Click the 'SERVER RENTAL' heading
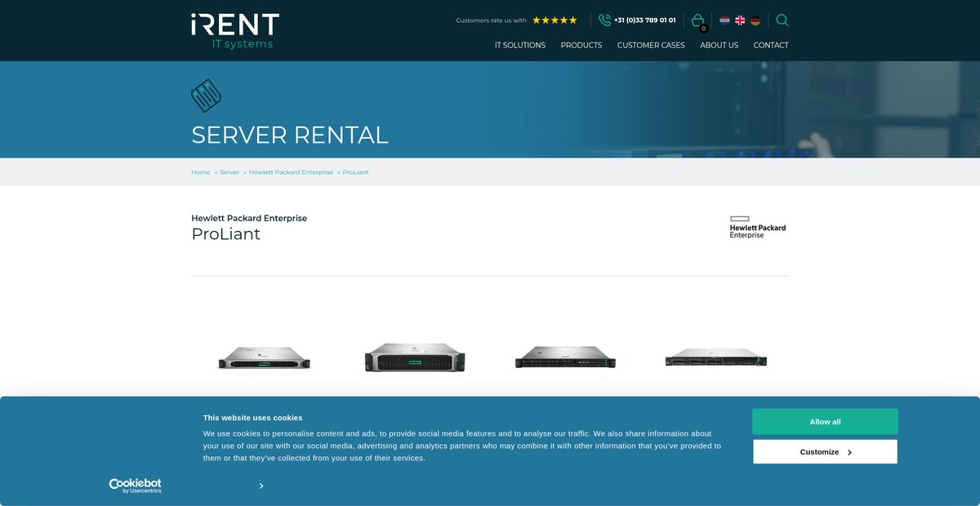This screenshot has width=980, height=506. coord(290,135)
